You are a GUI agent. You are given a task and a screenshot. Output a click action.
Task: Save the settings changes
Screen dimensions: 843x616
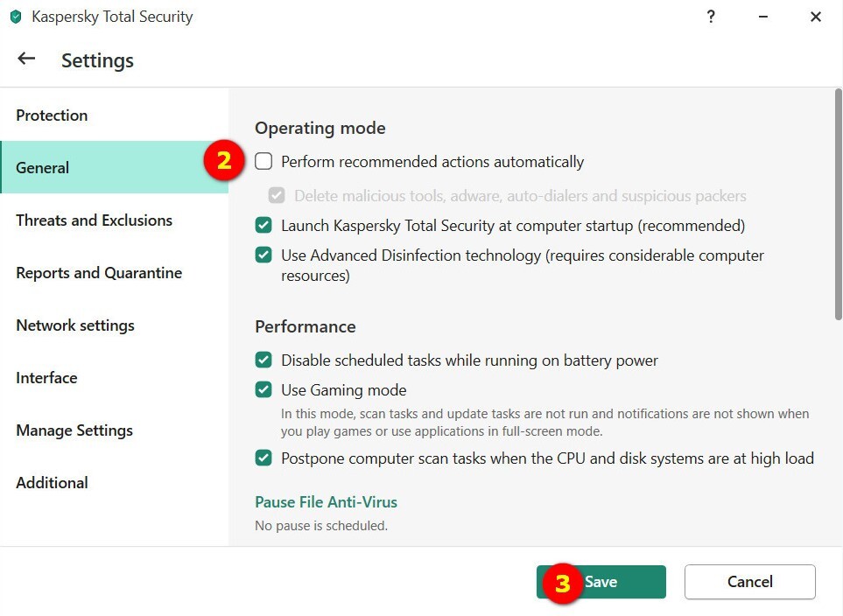pos(601,582)
